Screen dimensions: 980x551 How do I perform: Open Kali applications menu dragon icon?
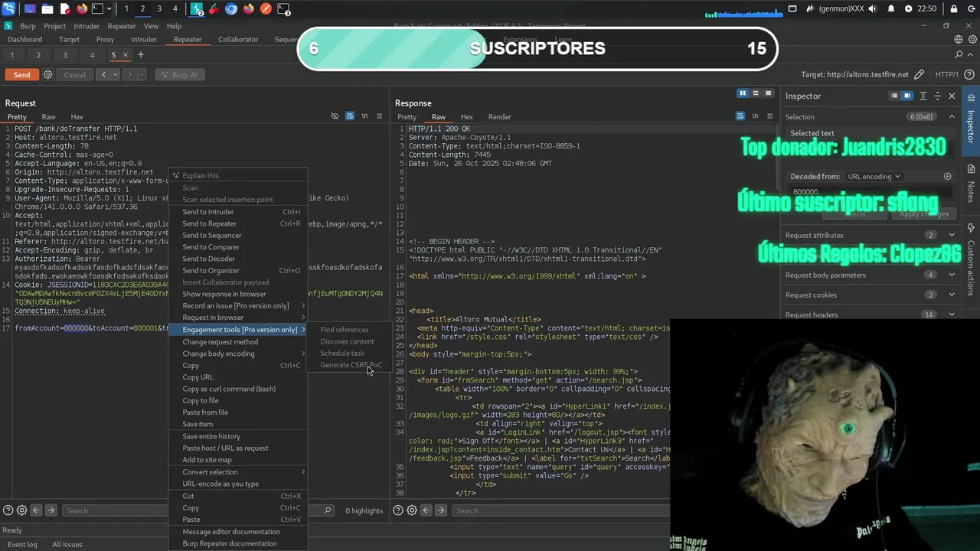pyautogui.click(x=8, y=9)
